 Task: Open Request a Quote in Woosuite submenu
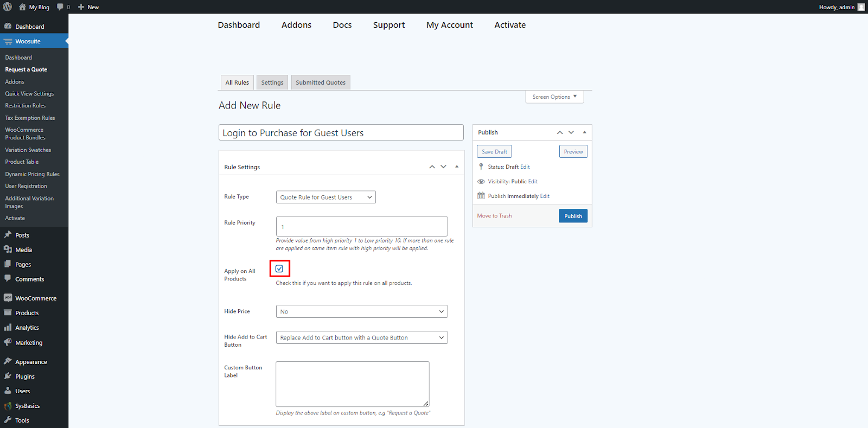[26, 69]
